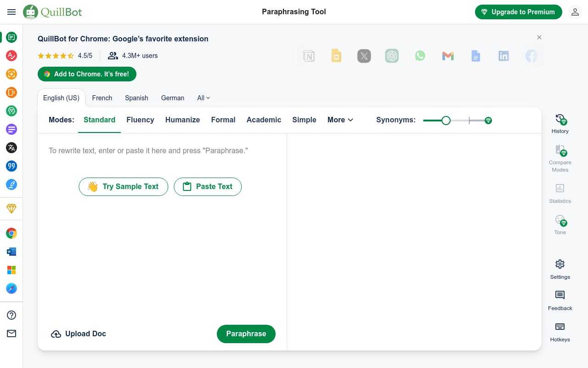Viewport: 588px width, 368px height.
Task: Open Compare Modes panel
Action: (x=560, y=158)
